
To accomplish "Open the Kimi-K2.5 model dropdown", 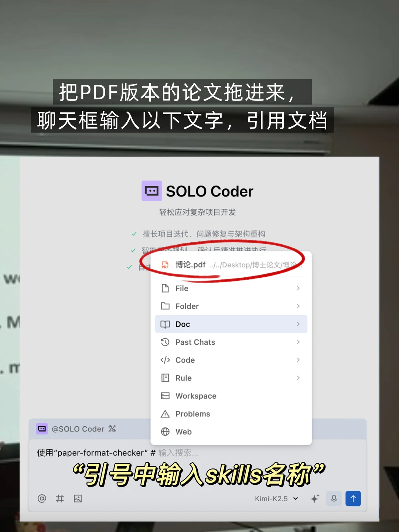I will pos(276,499).
